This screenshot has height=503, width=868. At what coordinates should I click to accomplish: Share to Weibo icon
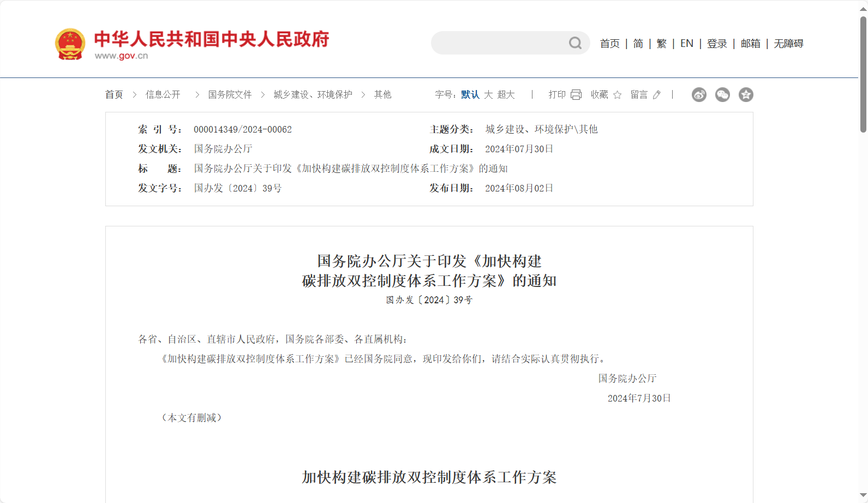(x=699, y=95)
